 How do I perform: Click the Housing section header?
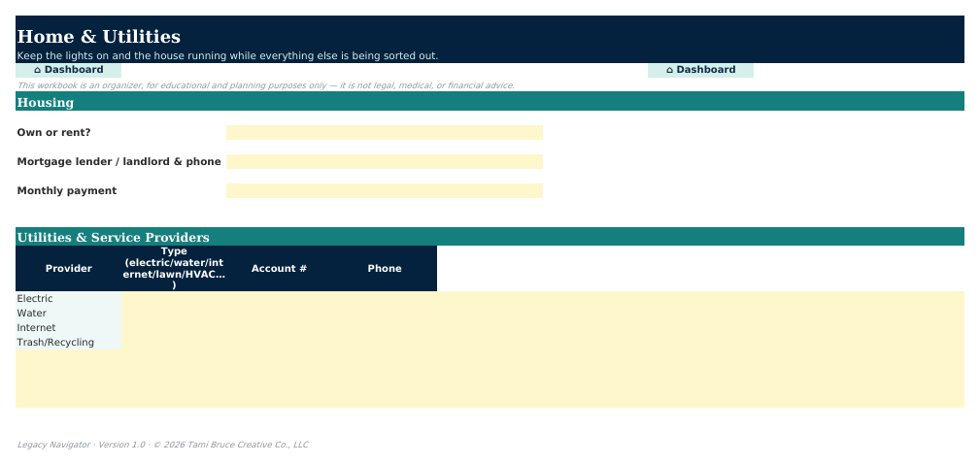click(490, 101)
